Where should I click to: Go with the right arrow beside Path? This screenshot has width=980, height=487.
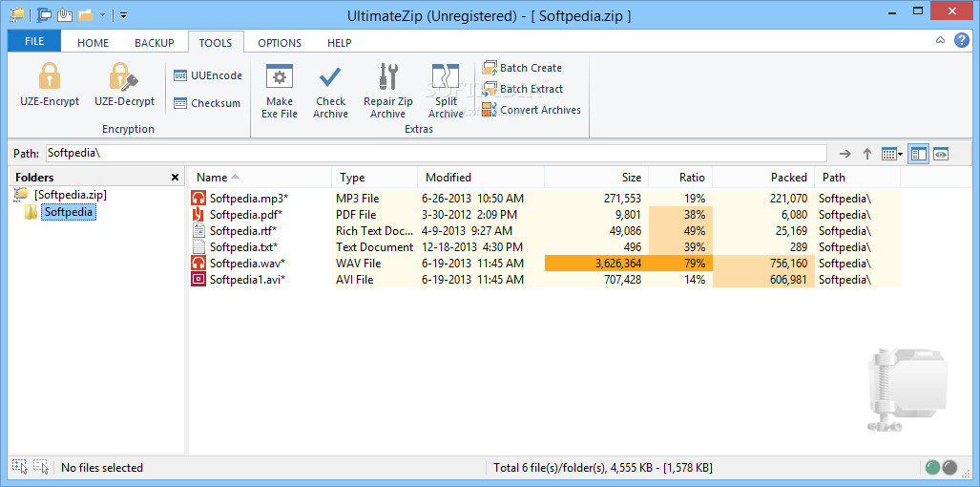[845, 154]
